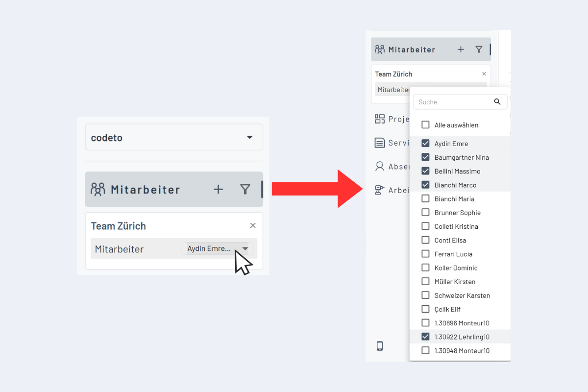Click into the Suche search field
The height and width of the screenshot is (392, 588).
coord(453,102)
